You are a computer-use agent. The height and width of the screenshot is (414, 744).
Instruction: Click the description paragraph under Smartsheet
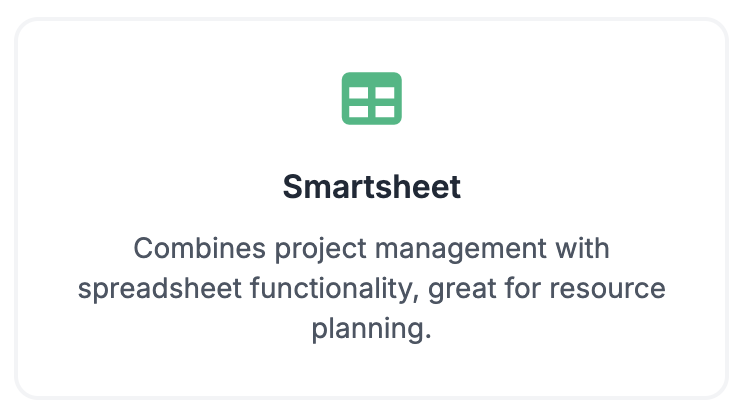coord(372,288)
